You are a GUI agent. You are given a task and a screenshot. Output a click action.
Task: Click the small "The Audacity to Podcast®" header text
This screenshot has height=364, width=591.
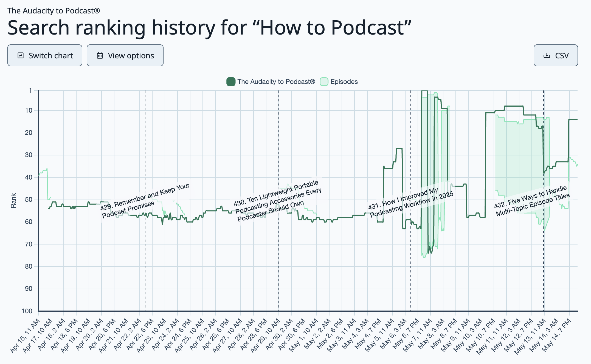(x=54, y=11)
